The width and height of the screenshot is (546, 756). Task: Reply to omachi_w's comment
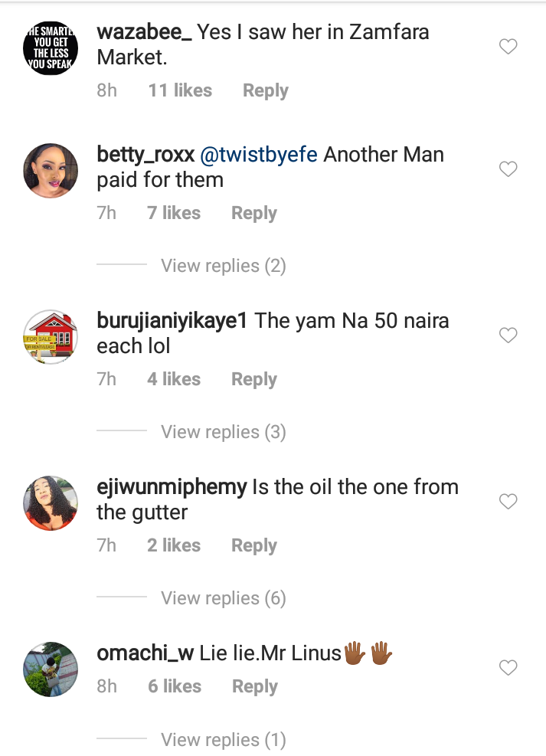point(255,686)
